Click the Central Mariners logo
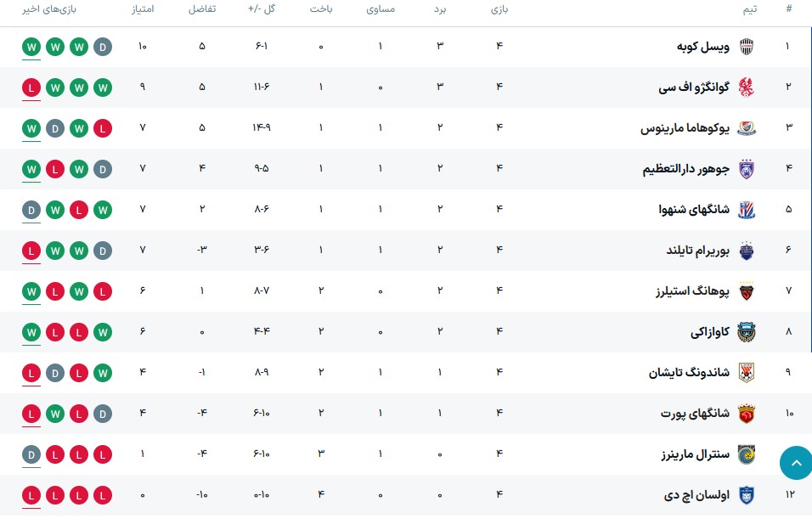This screenshot has height=530, width=812. (746, 454)
